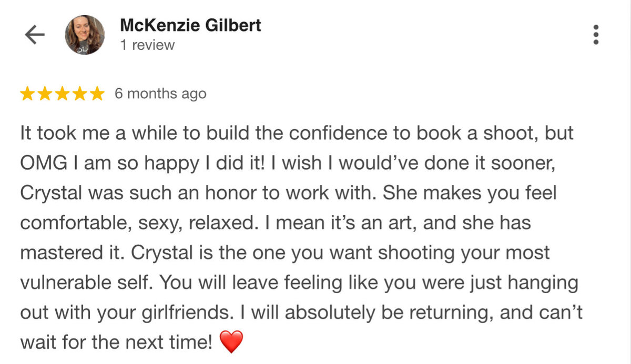
Task: Click the '6 months ago' timestamp
Action: (160, 94)
